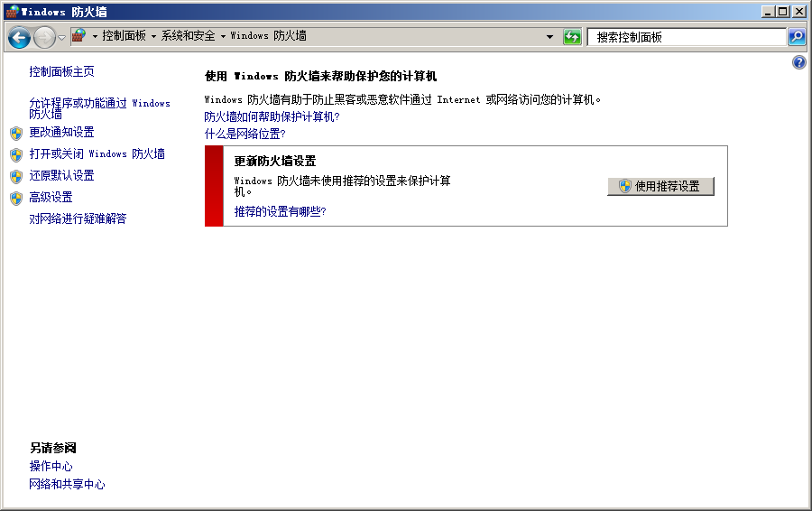This screenshot has height=511, width=812.
Task: Click the firewall icon in address bar
Action: pyautogui.click(x=79, y=36)
